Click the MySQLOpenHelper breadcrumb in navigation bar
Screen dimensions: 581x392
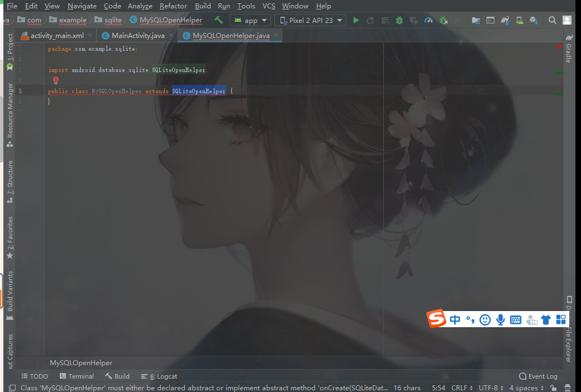(166, 20)
